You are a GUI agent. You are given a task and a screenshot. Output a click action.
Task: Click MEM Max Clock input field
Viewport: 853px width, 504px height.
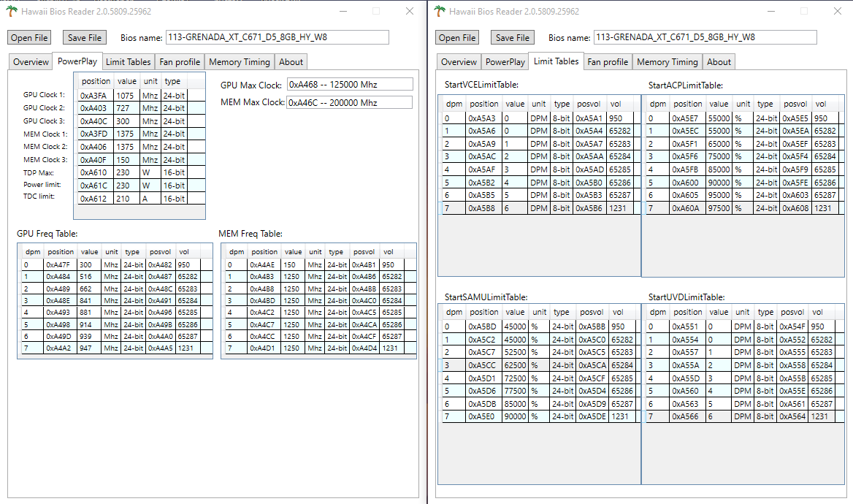[x=349, y=102]
